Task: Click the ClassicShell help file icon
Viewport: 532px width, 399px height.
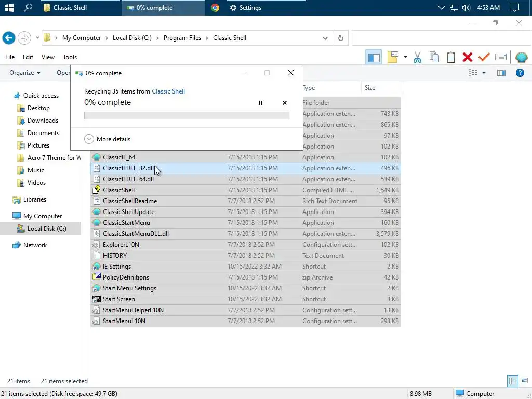Action: click(97, 190)
